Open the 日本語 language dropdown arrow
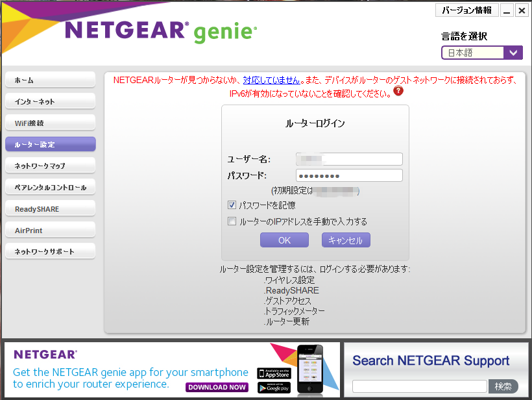Viewport: 532px width, 400px height. click(513, 53)
